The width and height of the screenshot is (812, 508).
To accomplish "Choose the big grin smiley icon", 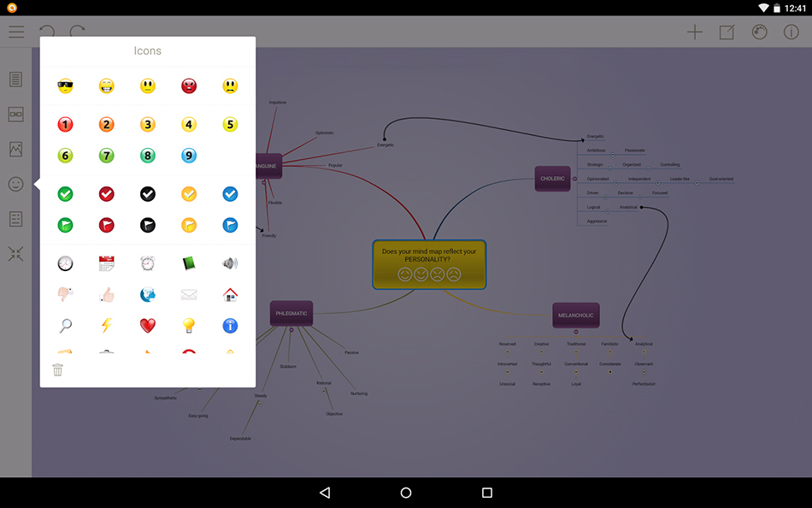I will (106, 86).
